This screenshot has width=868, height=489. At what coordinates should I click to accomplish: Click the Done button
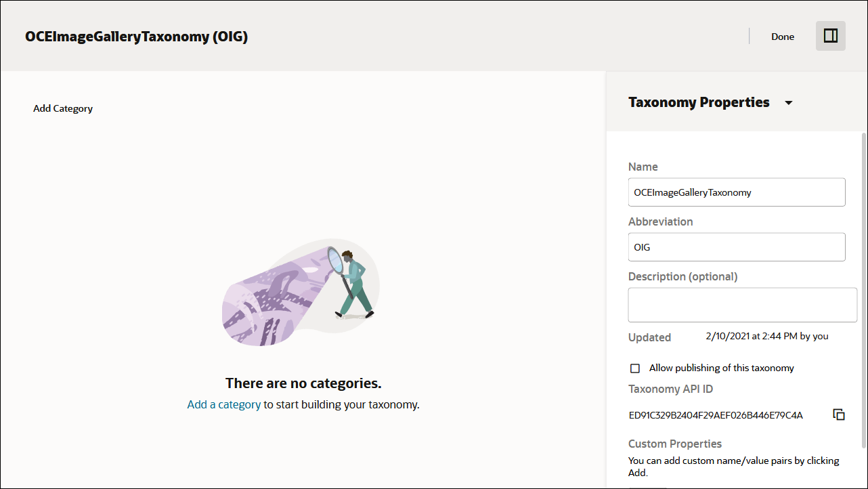click(782, 36)
